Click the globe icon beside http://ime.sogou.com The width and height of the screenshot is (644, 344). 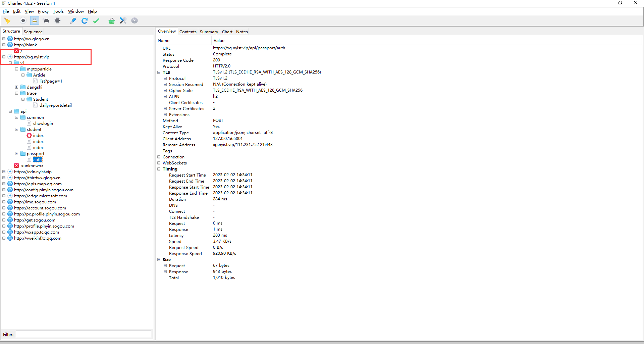point(10,202)
